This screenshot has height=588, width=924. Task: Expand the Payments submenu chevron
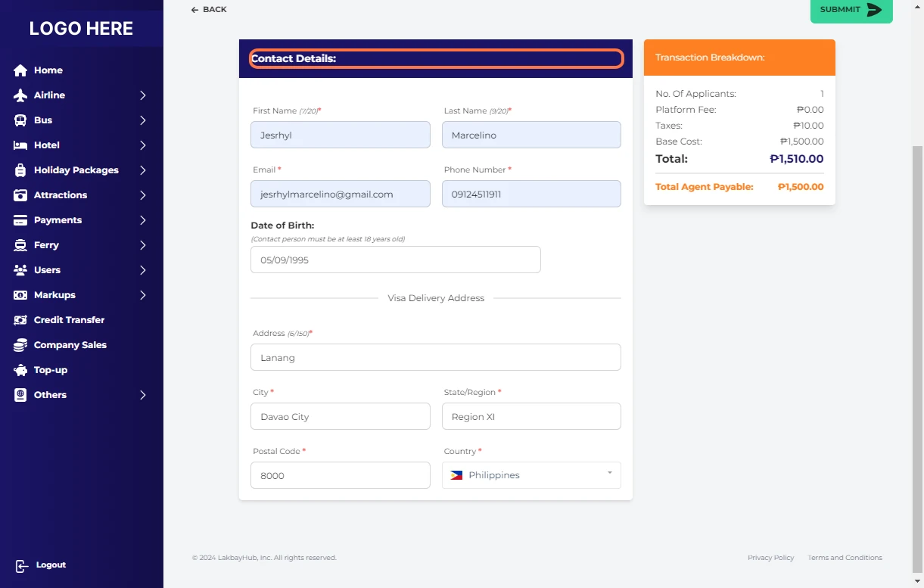tap(142, 220)
